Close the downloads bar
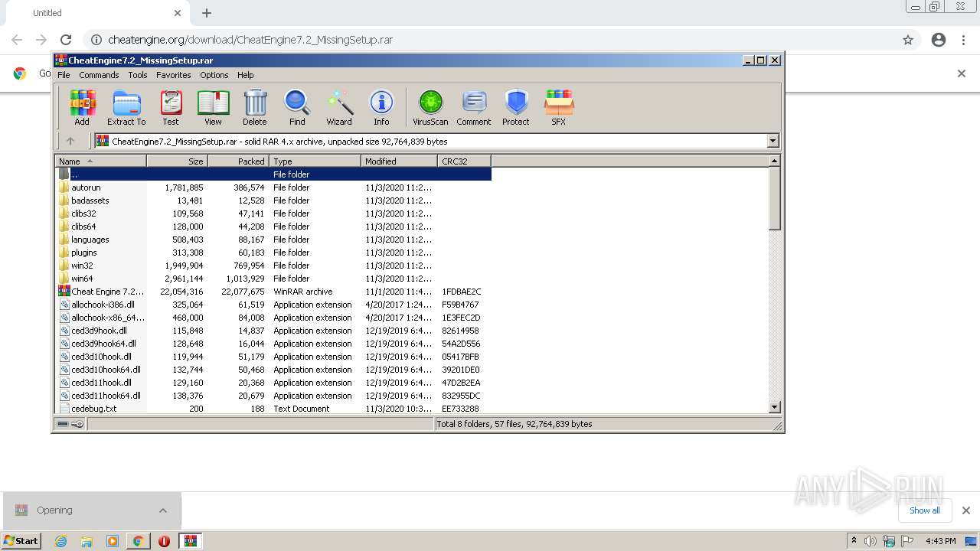This screenshot has width=980, height=551. point(965,510)
